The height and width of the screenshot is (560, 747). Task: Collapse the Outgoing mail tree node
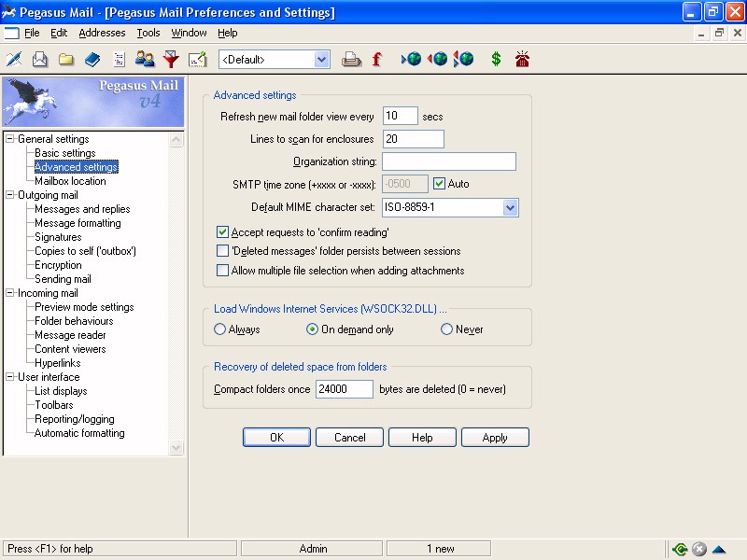pos(10,195)
